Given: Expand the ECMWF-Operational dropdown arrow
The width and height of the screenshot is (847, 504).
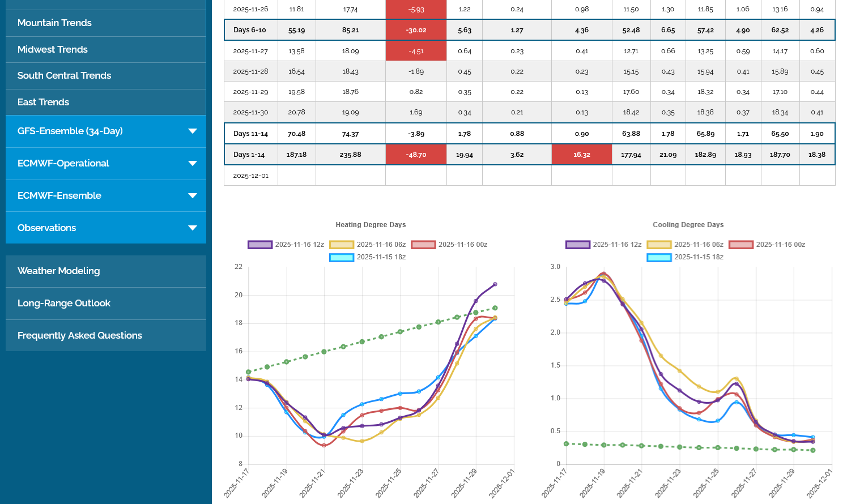Looking at the screenshot, I should point(193,164).
